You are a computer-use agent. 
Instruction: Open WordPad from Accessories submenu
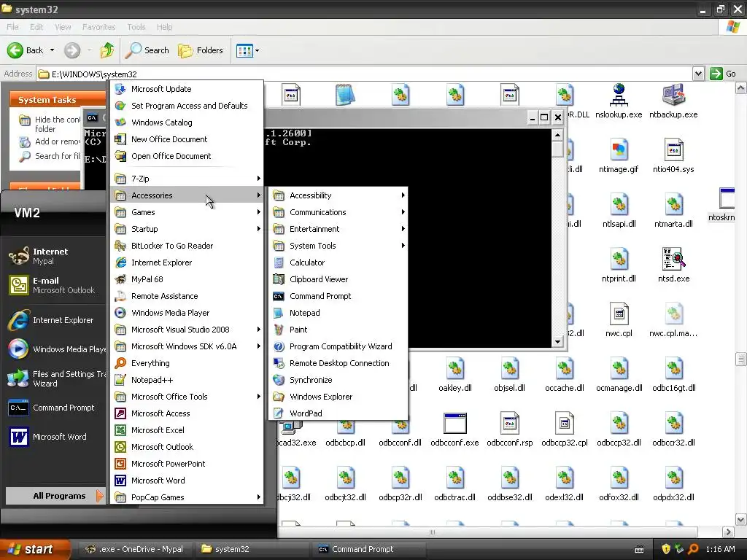coord(338,413)
